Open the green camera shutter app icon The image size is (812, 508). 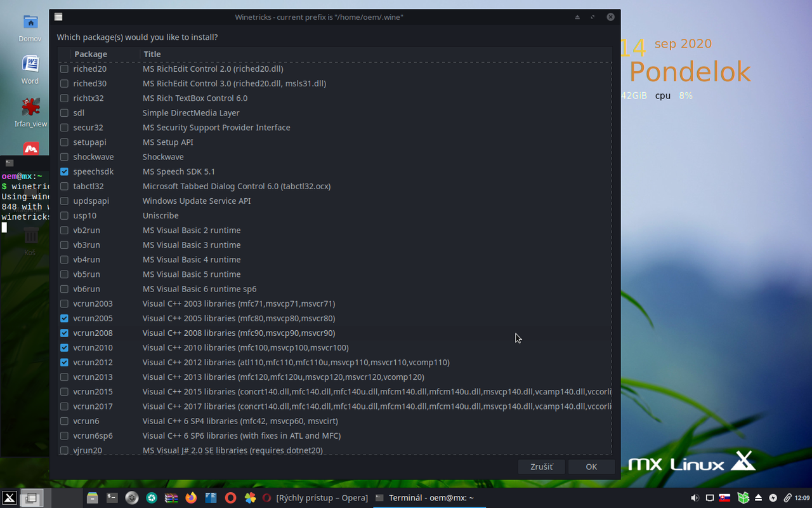pyautogui.click(x=152, y=498)
